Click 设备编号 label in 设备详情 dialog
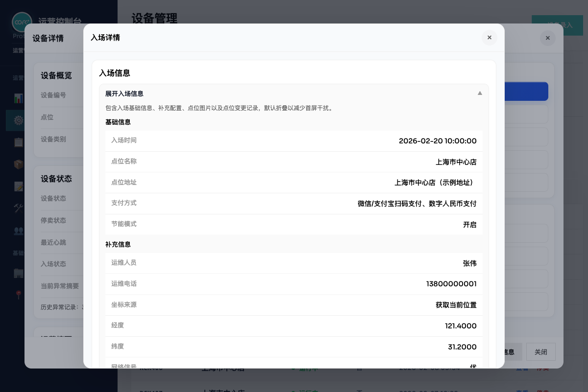This screenshot has width=588, height=392. tap(53, 95)
